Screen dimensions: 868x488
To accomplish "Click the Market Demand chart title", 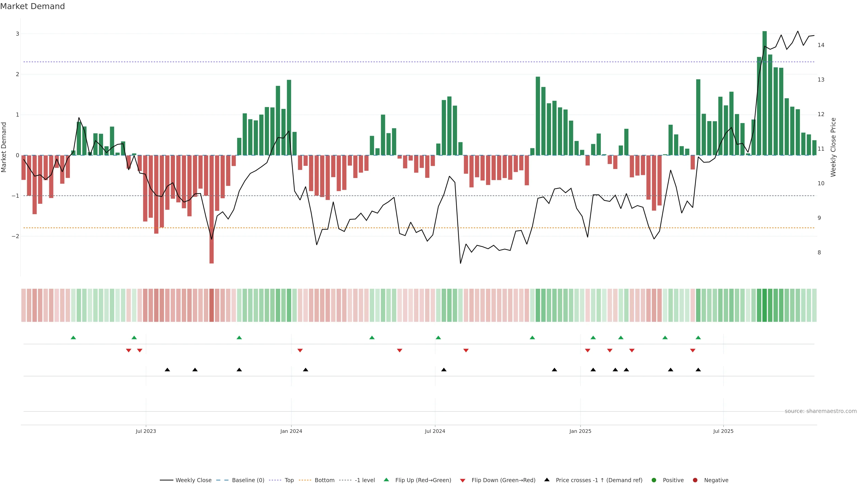I will (x=32, y=6).
